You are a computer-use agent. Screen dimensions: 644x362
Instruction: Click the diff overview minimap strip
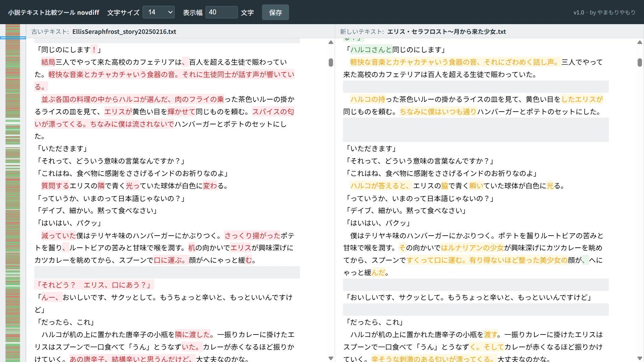[x=13, y=193]
